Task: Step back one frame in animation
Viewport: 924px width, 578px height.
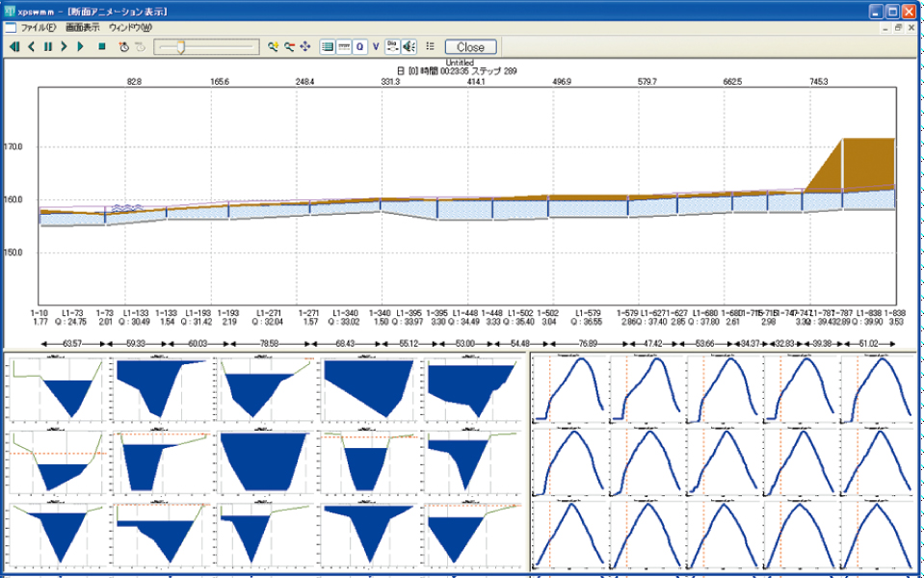Action: [31, 46]
